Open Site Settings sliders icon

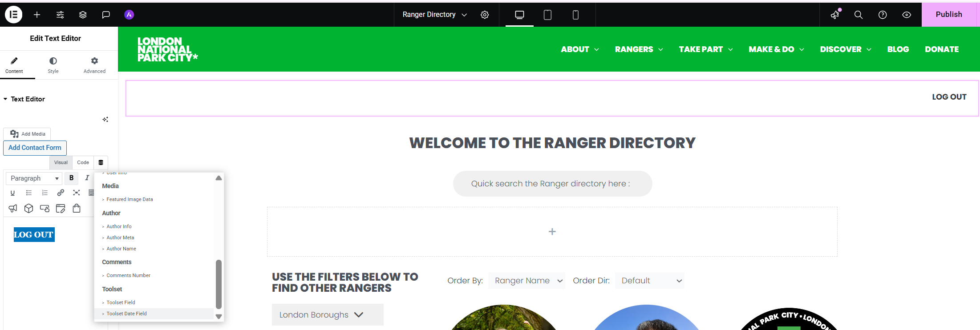pos(60,15)
